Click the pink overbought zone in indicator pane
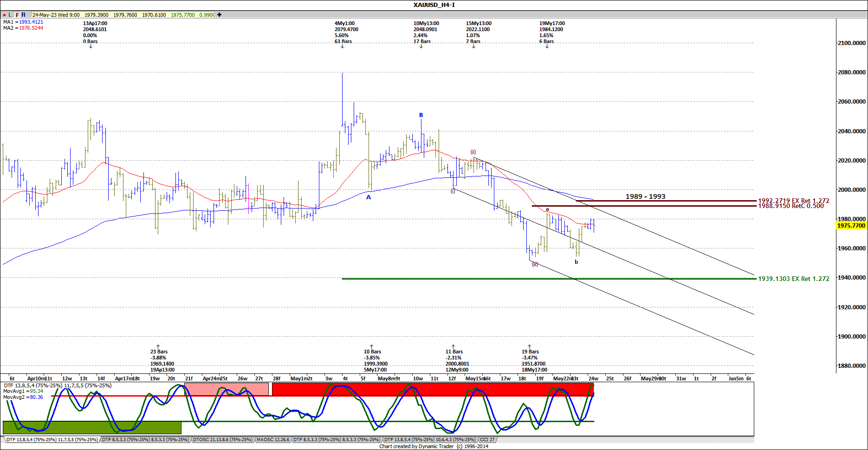This screenshot has width=868, height=450. click(227, 389)
